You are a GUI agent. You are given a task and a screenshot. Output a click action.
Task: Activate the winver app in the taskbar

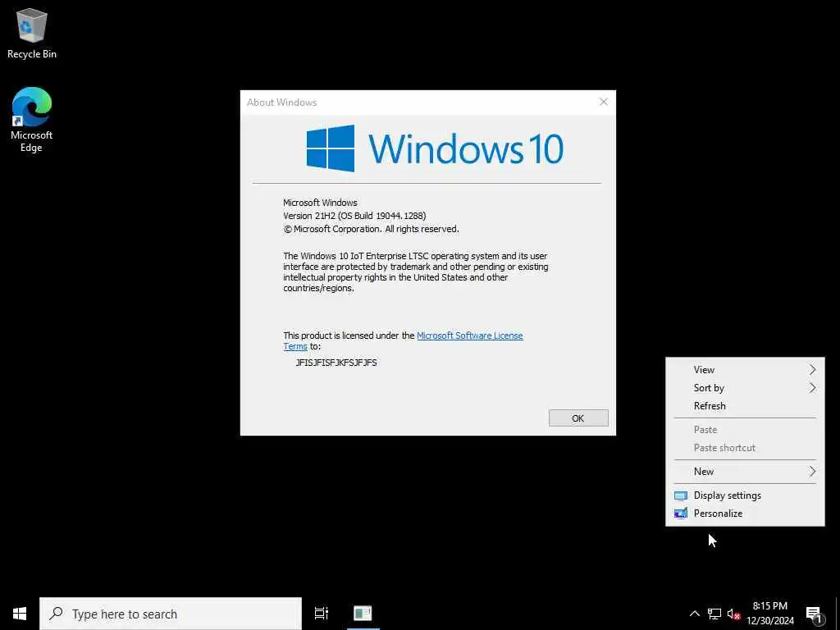click(x=363, y=614)
